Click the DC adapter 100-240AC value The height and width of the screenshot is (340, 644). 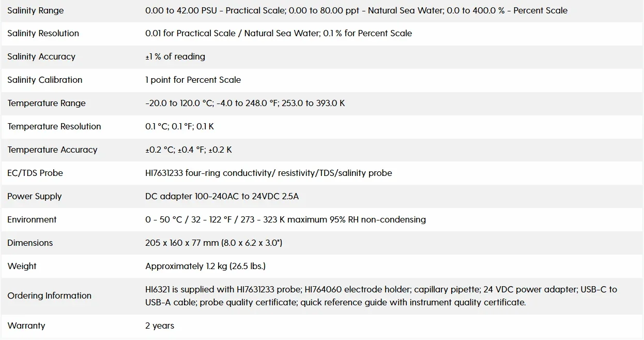click(x=222, y=196)
